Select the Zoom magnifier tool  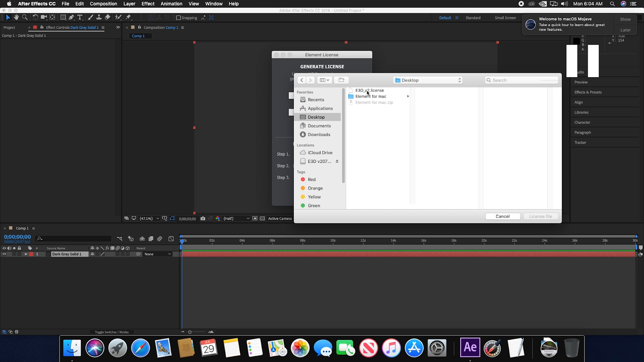point(25,17)
